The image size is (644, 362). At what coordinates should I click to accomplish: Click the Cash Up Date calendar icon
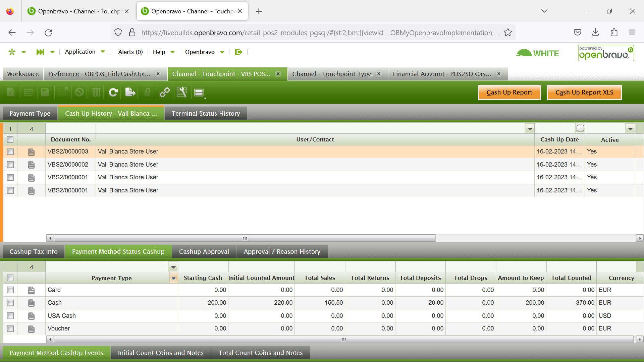[x=580, y=128]
